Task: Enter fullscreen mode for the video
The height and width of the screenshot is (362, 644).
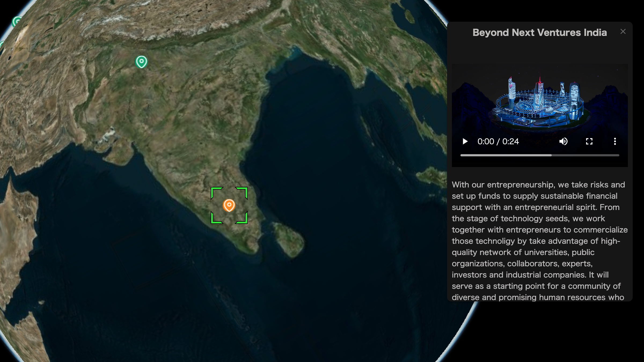Action: 589,141
